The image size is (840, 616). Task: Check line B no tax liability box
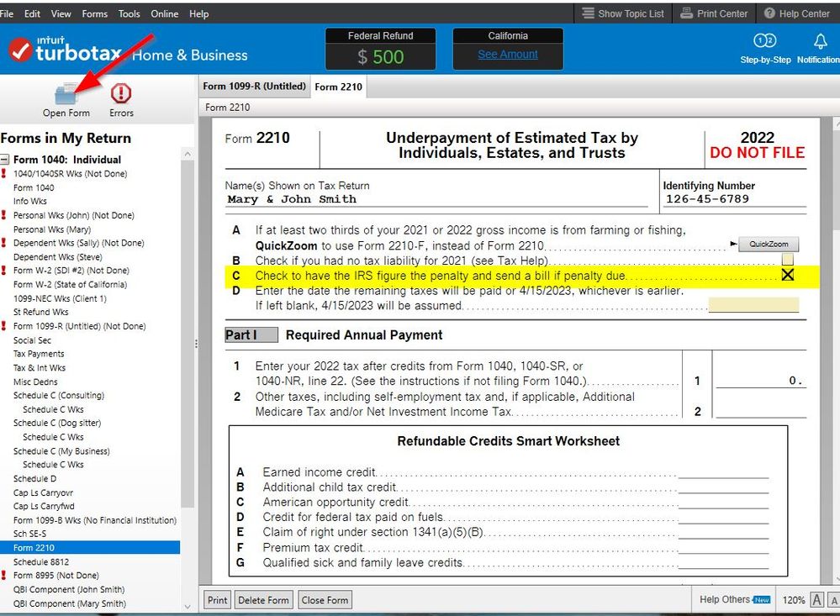click(x=787, y=260)
